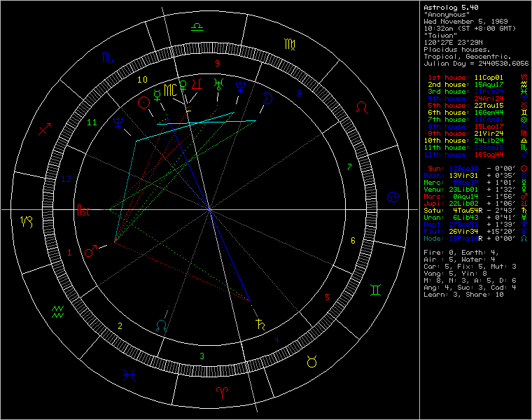Select house number 8 in the wheel
This screenshot has width=532, height=420.
pos(300,93)
